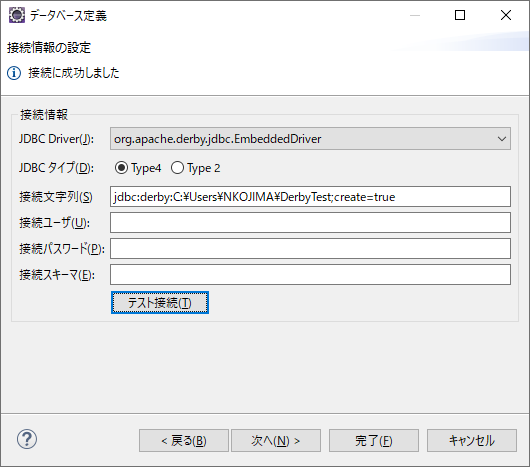The image size is (530, 467).
Task: Click into the 接続スキーマ schema field
Action: click(x=310, y=275)
